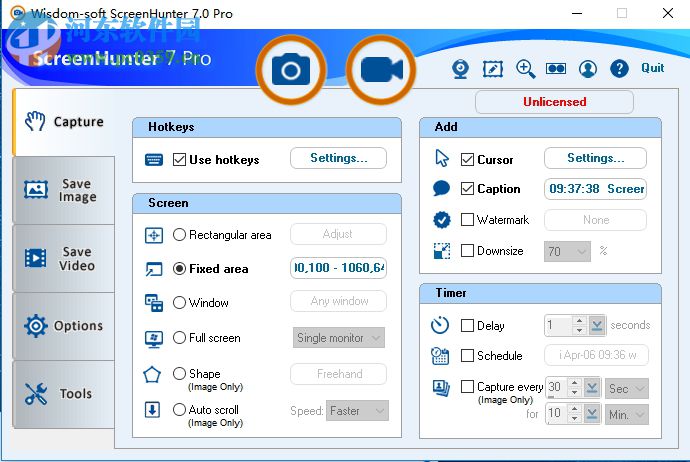Select the Rectangular area radio button
690x462 pixels.
[x=179, y=235]
